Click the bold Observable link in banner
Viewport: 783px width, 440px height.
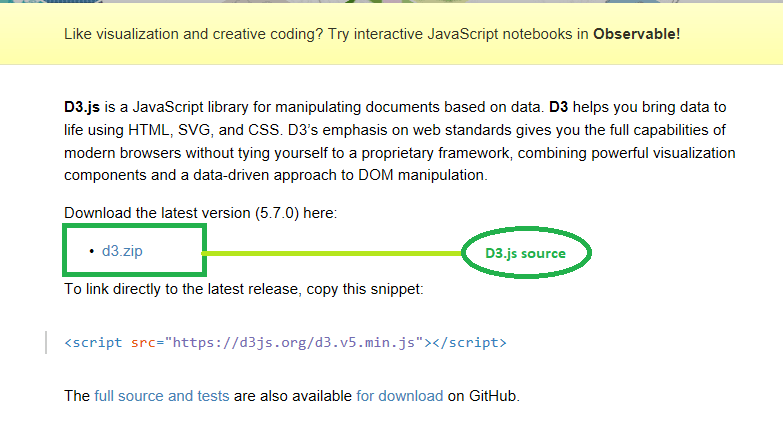(635, 33)
